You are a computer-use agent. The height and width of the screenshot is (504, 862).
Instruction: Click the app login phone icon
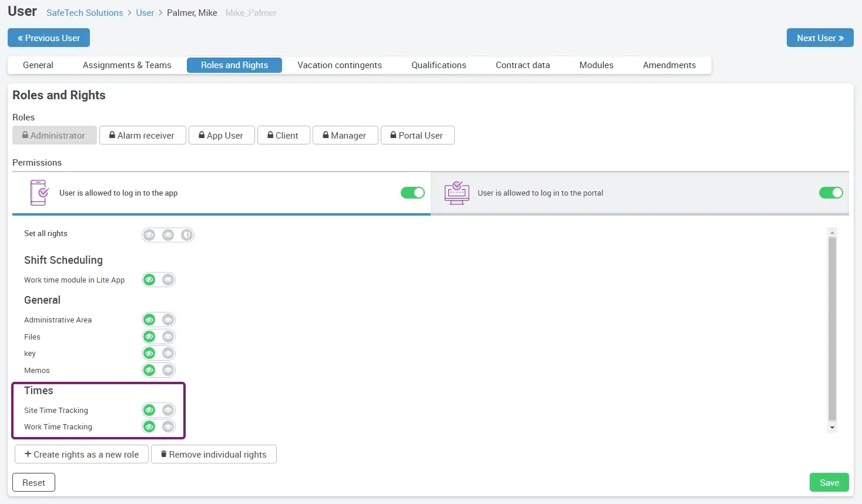coord(39,193)
